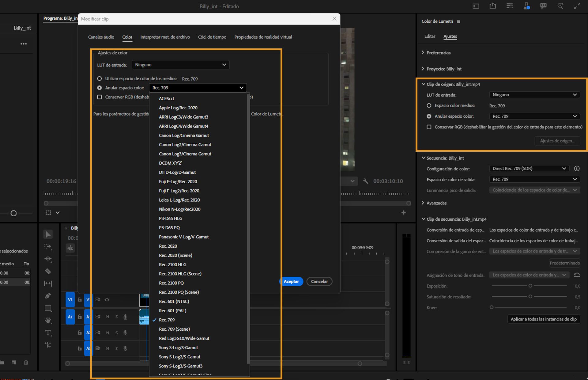The image size is (588, 380).
Task: Click Aplicar a todas las instancias de clip
Action: [x=543, y=319]
